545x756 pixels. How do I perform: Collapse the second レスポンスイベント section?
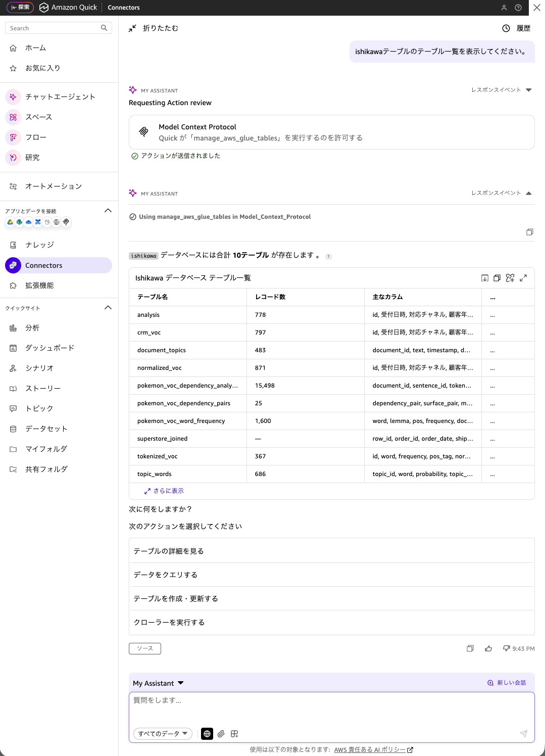(502, 193)
